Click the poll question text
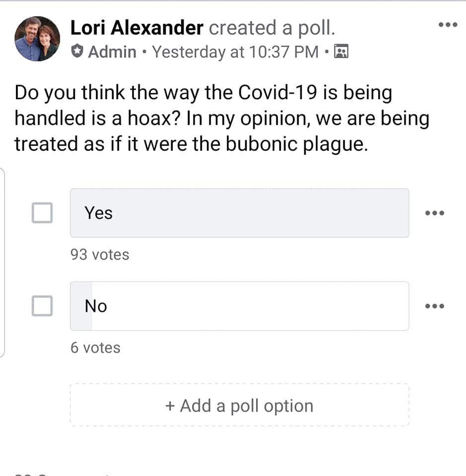Image resolution: width=466 pixels, height=476 pixels. (222, 118)
